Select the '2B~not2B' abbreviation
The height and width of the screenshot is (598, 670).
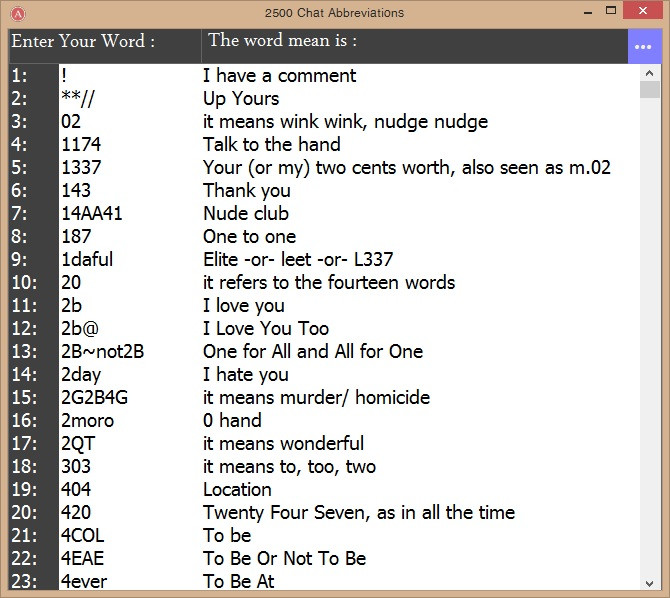102,351
